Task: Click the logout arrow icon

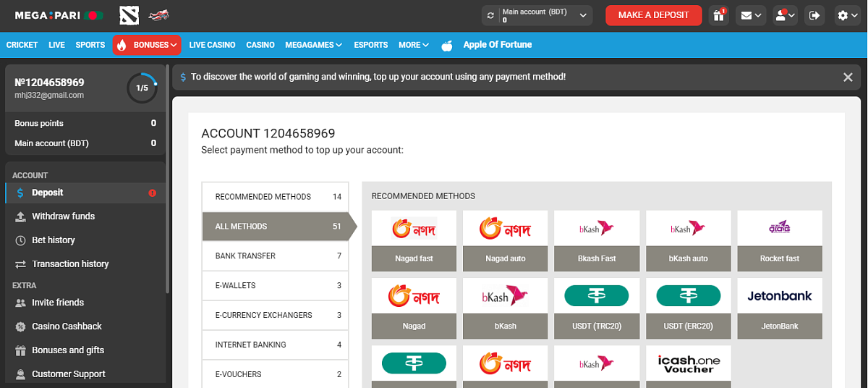Action: 814,15
